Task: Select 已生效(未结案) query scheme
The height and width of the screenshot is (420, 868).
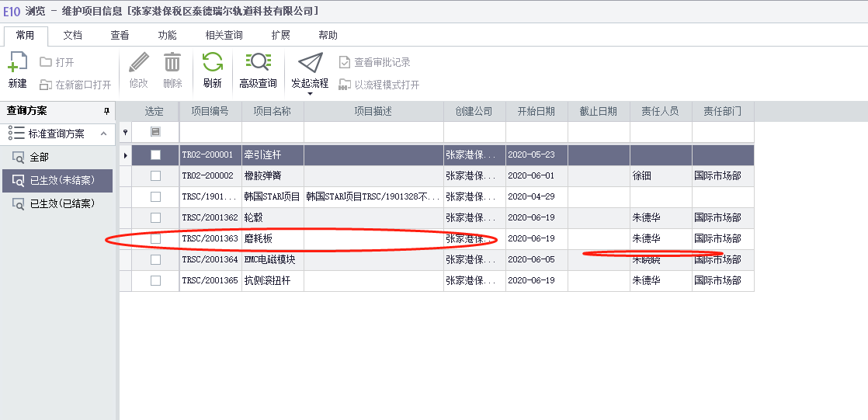Action: tap(57, 180)
